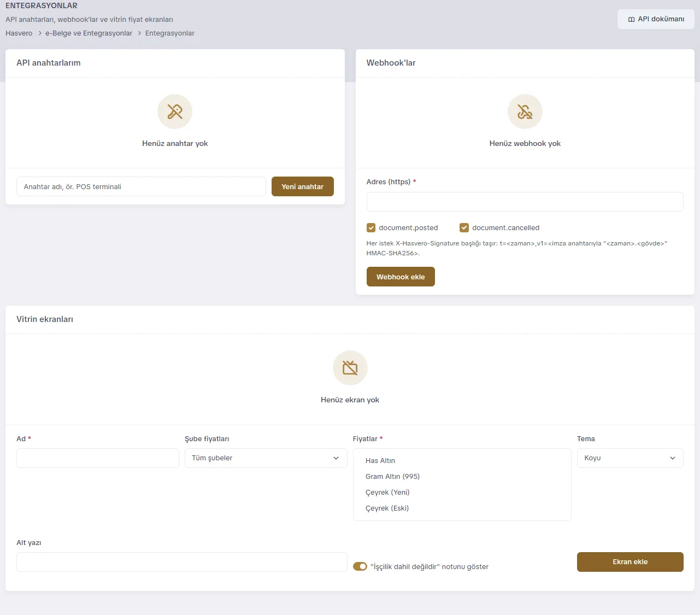Click the Henüz webhook yok message
The image size is (700, 615).
(x=525, y=143)
